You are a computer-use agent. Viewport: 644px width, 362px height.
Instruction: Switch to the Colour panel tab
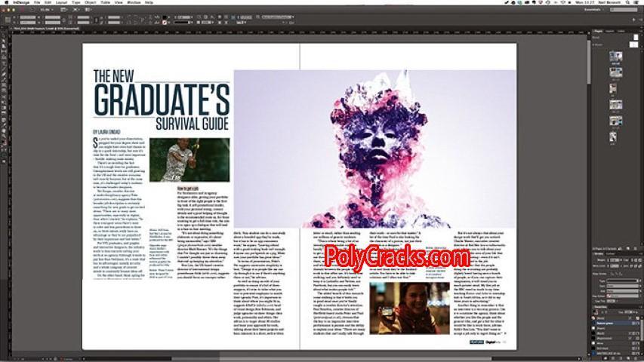click(x=611, y=254)
